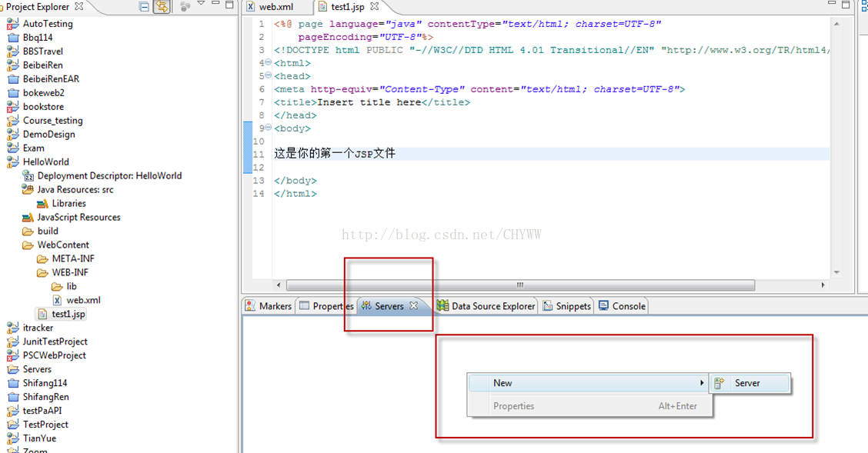Open the Snippets tab
Image resolution: width=868 pixels, height=453 pixels.
click(567, 306)
